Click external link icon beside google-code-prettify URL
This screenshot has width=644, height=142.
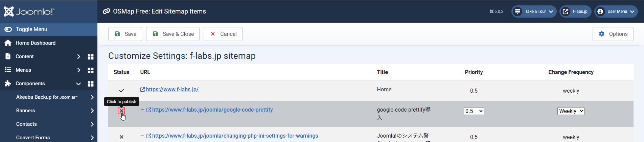click(x=149, y=110)
